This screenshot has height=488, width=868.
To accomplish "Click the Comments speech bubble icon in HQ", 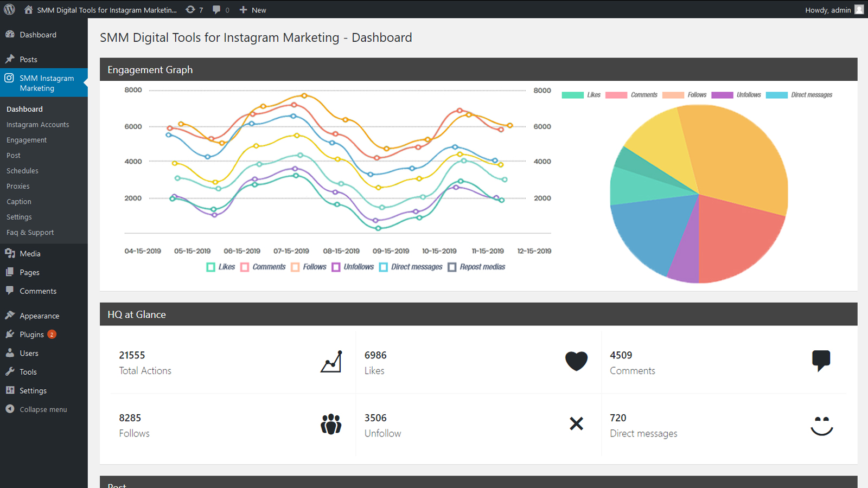I will click(821, 361).
